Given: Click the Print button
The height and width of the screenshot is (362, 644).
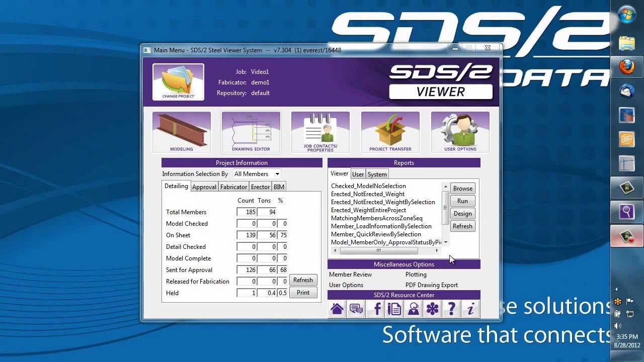Looking at the screenshot, I should pos(303,293).
